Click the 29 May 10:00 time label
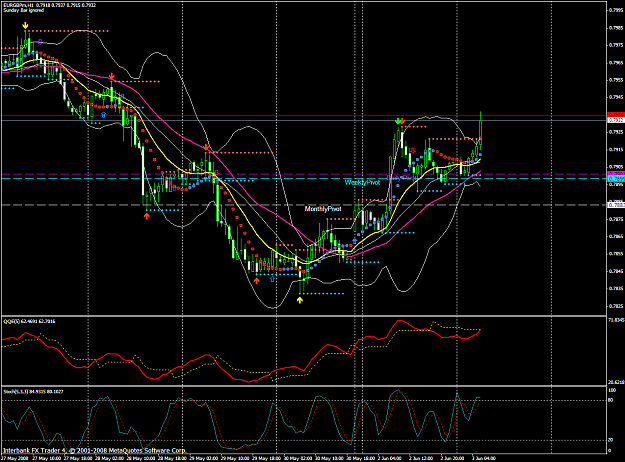The image size is (625, 462). (x=235, y=458)
